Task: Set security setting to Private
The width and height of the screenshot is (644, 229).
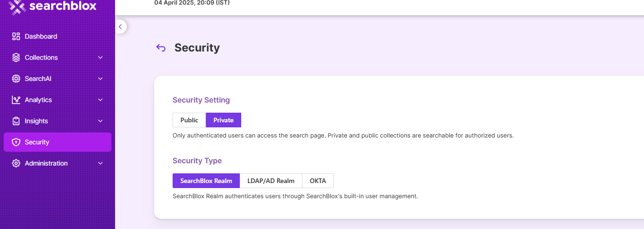Action: (223, 120)
